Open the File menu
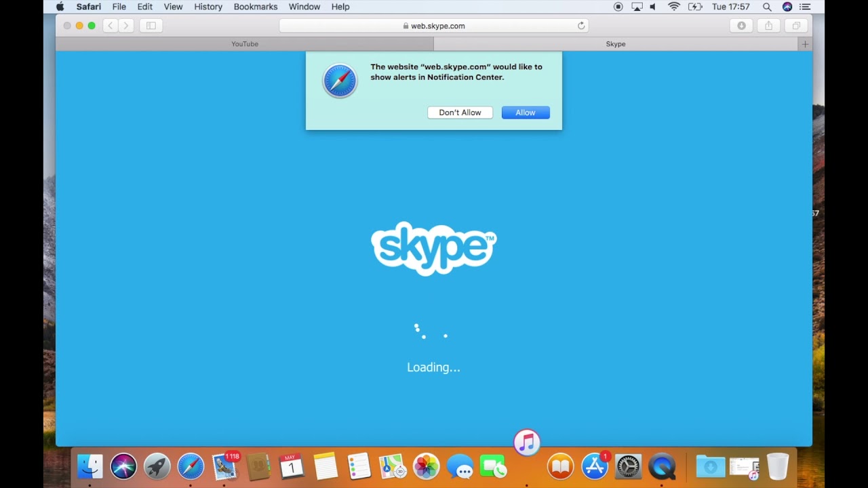The width and height of the screenshot is (868, 488). (119, 7)
